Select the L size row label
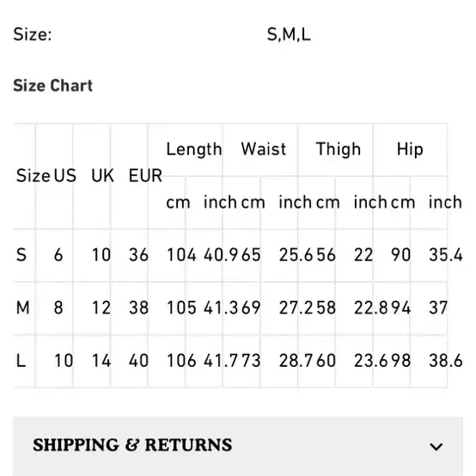Viewport: 476px width, 476px height. tap(21, 361)
